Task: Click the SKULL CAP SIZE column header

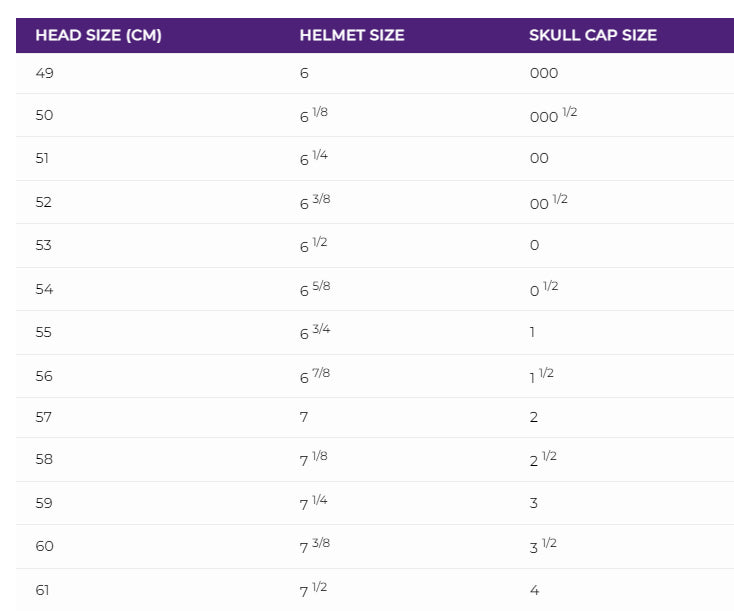Action: coord(593,35)
